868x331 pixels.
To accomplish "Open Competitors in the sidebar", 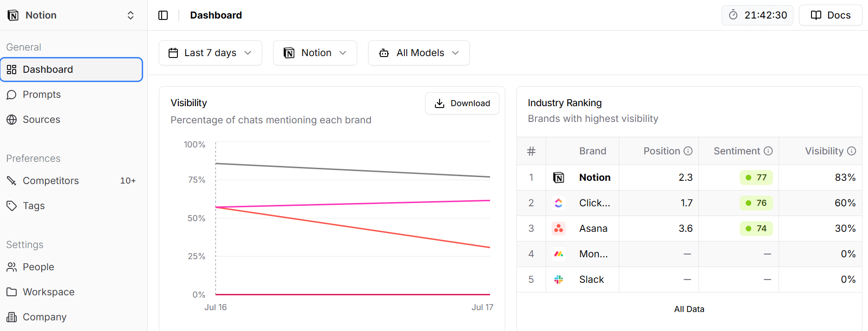I will pos(50,181).
